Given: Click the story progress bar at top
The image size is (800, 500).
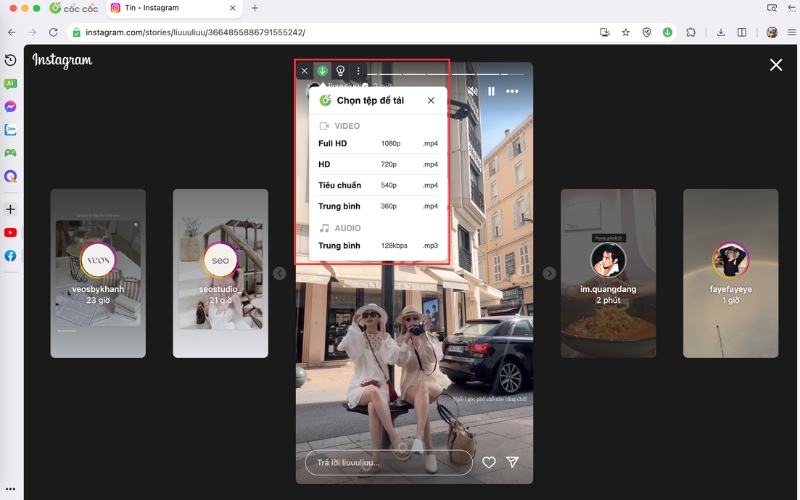Looking at the screenshot, I should tap(445, 74).
